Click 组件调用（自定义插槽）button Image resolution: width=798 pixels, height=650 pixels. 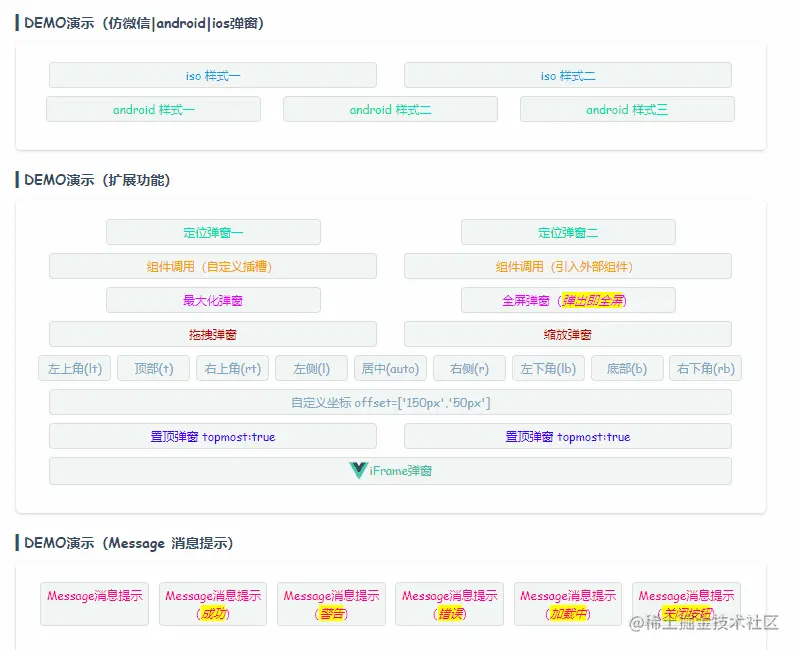coord(213,266)
